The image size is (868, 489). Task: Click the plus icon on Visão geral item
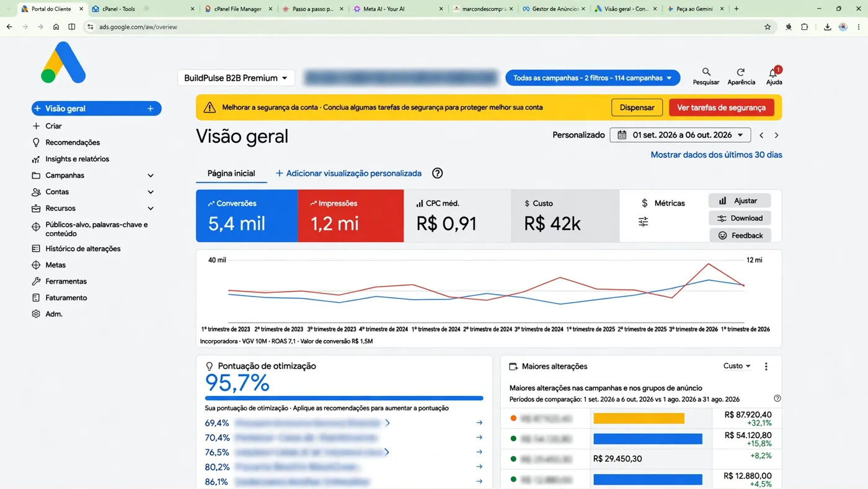click(x=150, y=109)
